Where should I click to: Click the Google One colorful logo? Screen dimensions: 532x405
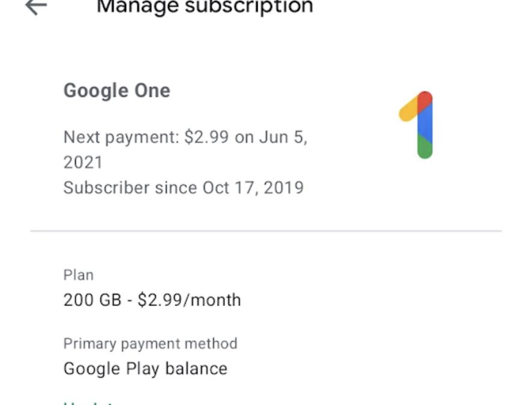point(419,124)
